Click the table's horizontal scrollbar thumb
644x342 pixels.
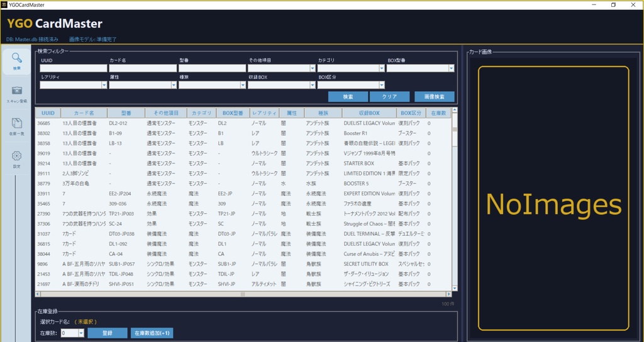tap(243, 294)
